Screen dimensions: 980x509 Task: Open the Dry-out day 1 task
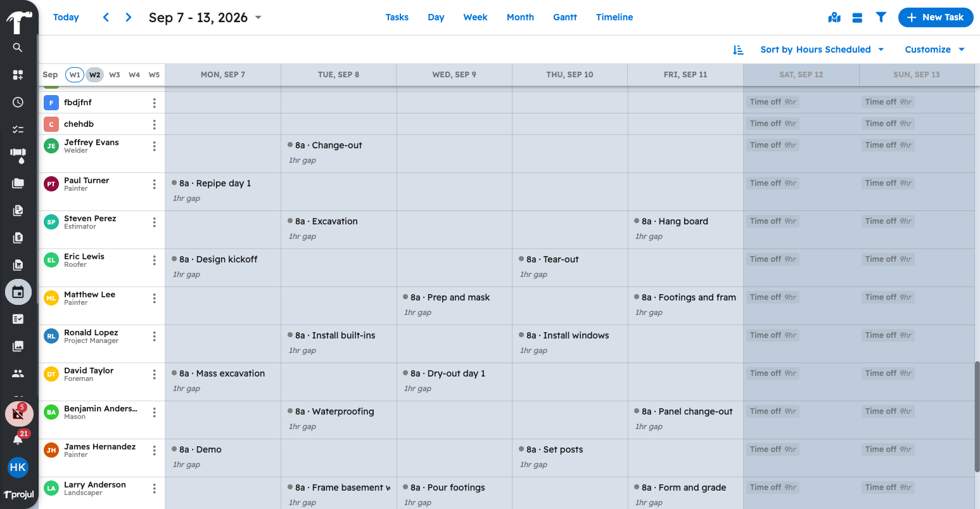(x=444, y=373)
